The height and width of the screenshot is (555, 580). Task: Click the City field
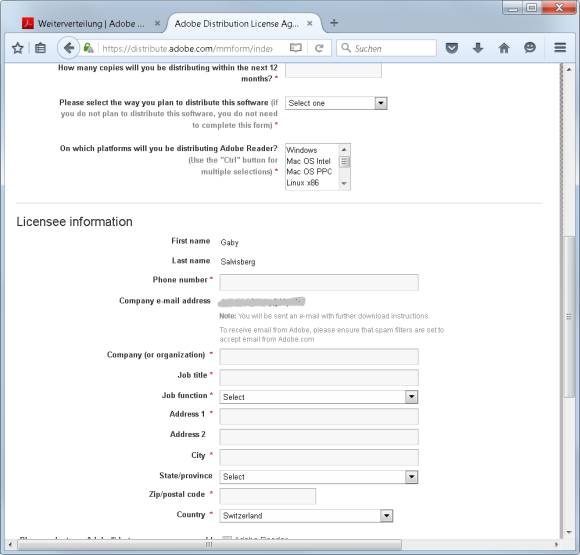(x=319, y=457)
